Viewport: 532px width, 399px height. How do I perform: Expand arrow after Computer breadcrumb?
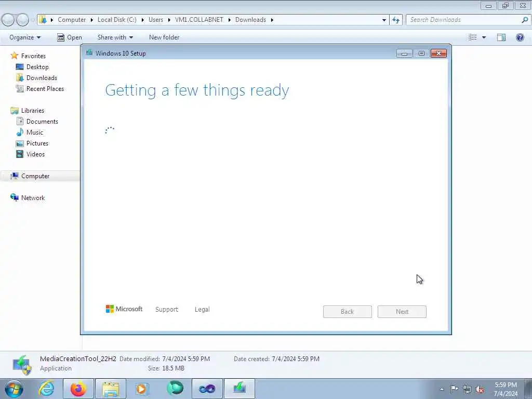(91, 20)
